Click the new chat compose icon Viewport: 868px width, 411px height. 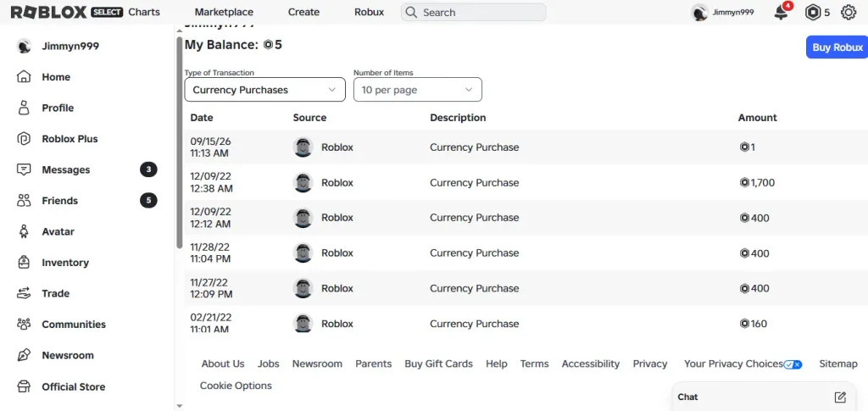point(840,397)
